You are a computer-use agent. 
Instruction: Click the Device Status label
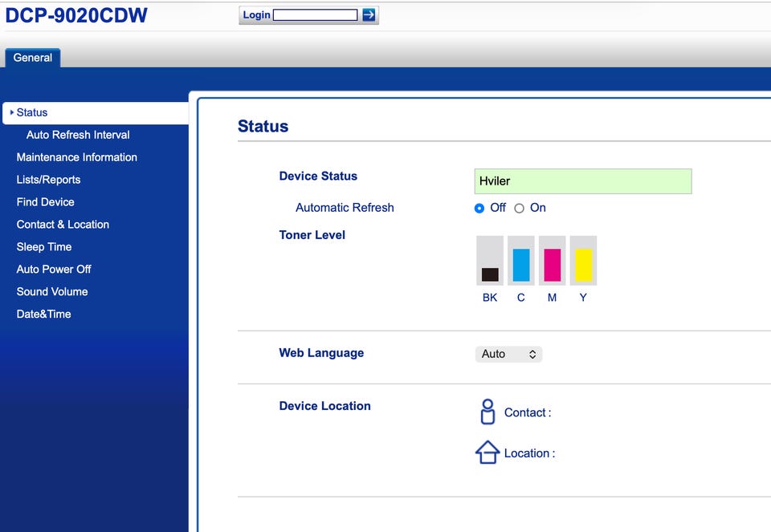318,176
